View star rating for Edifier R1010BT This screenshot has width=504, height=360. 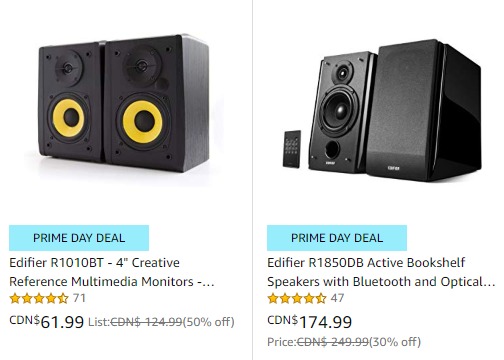pos(39,298)
